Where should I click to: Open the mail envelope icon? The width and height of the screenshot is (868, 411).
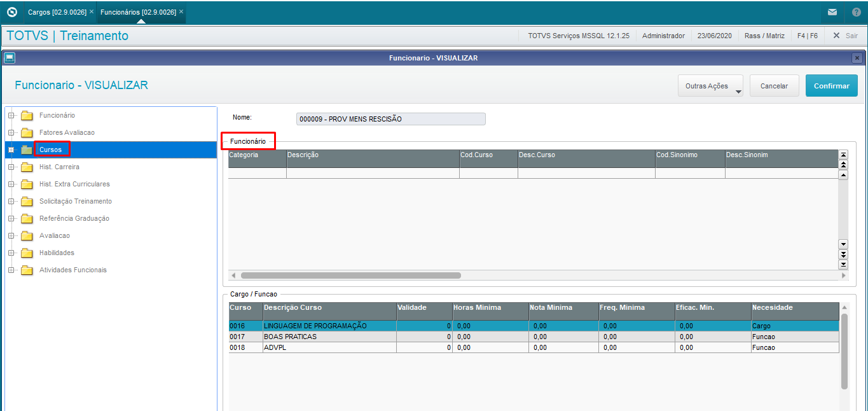[x=832, y=12]
